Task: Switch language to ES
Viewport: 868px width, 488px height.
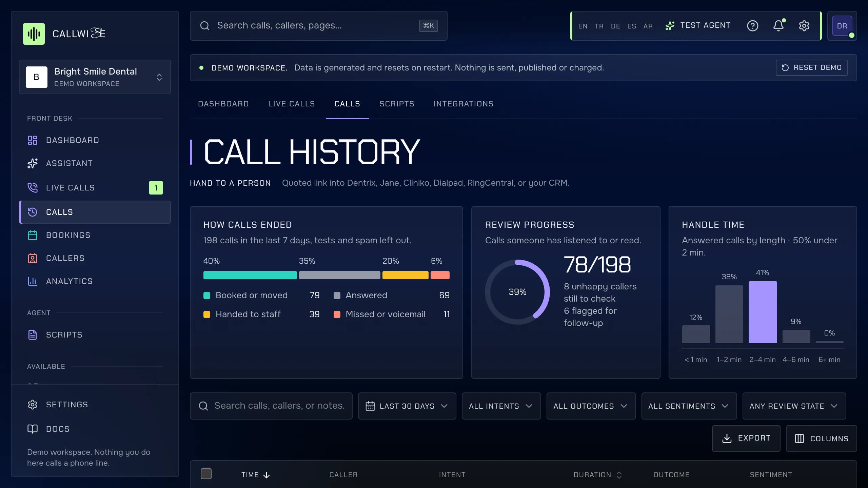Action: pos(632,26)
